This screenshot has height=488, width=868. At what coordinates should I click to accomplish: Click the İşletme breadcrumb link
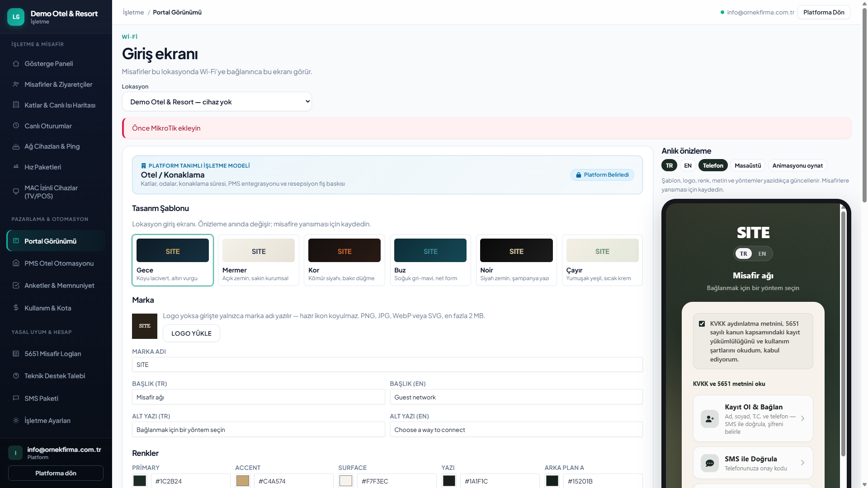tap(133, 12)
